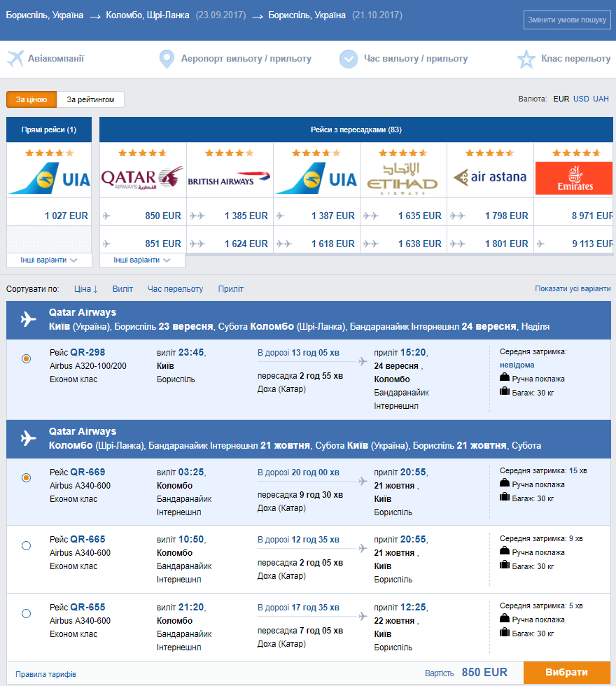616x686 pixels.
Task: Click flight number QR-298
Action: click(x=87, y=352)
